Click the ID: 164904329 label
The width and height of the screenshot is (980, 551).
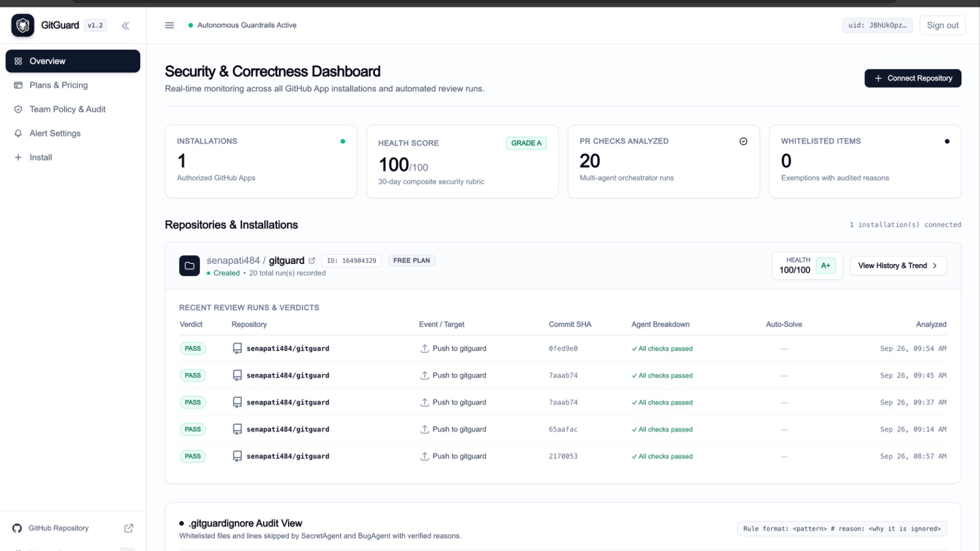[351, 261]
